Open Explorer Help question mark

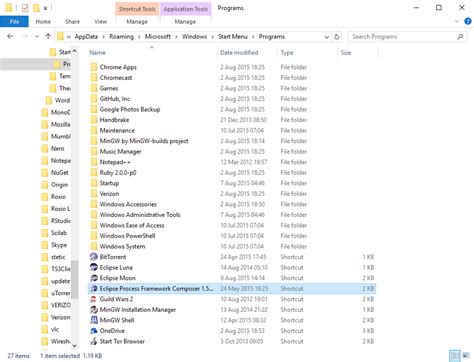click(468, 21)
